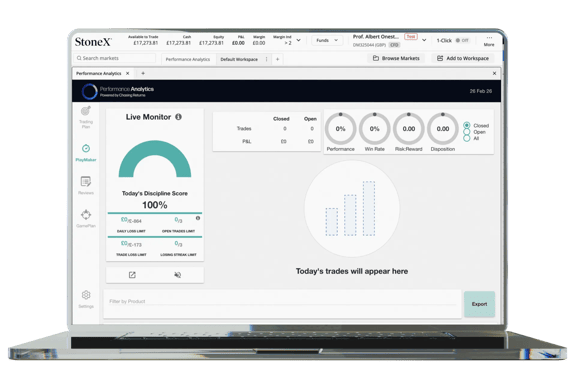
Task: Click the CFD account label
Action: click(394, 45)
